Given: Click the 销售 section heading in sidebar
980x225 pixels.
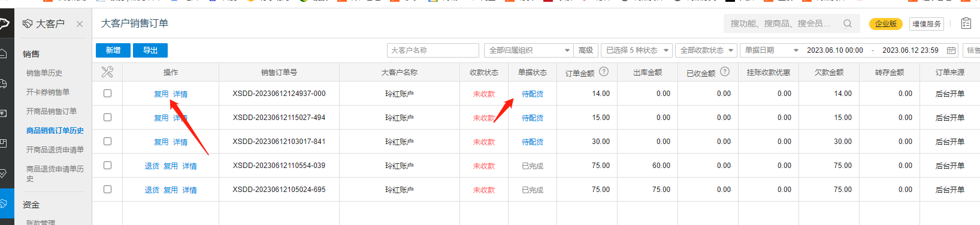Looking at the screenshot, I should [31, 54].
